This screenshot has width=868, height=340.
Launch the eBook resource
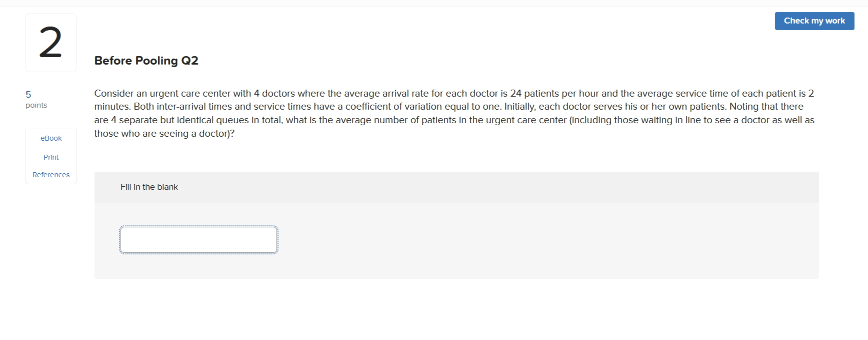[x=50, y=138]
